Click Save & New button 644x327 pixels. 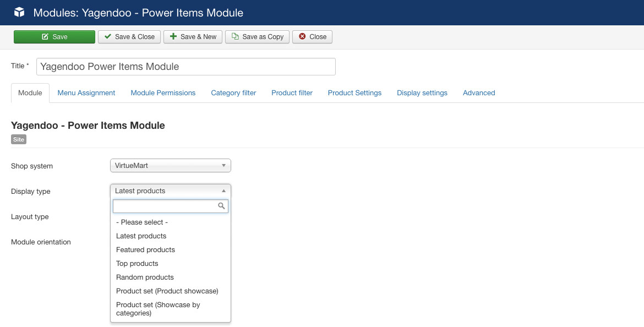(x=193, y=36)
